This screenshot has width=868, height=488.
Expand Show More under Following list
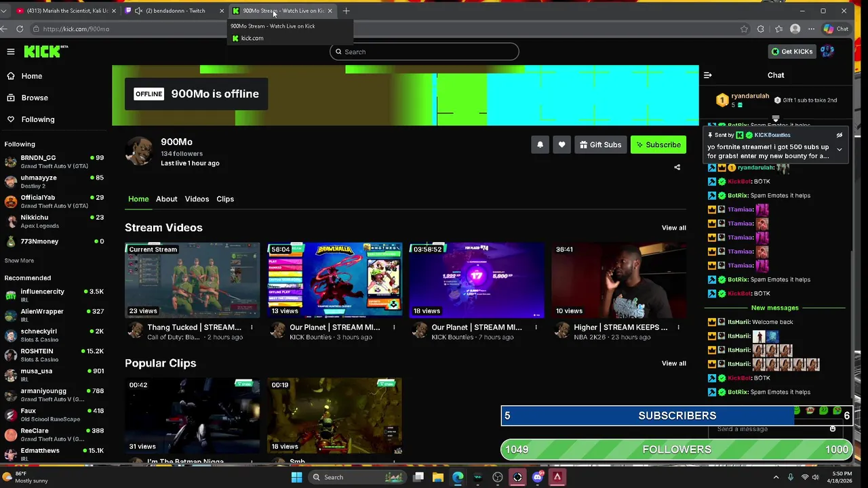click(19, 260)
